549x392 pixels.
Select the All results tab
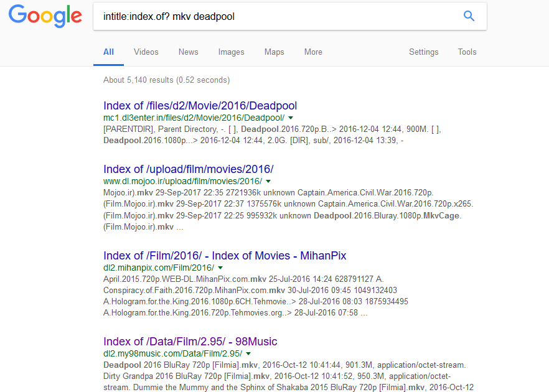[x=108, y=52]
